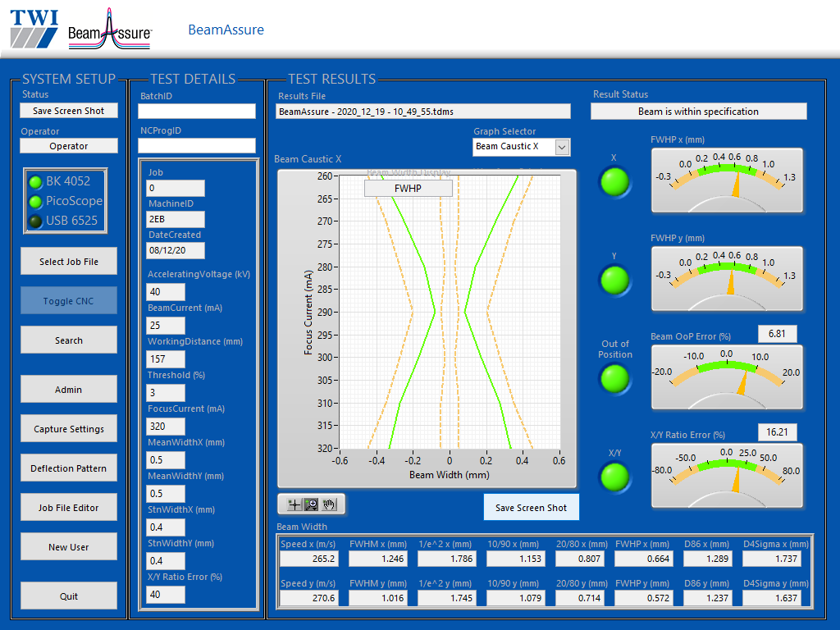
Task: Click the 20/80 y value 0.714
Action: [x=579, y=598]
